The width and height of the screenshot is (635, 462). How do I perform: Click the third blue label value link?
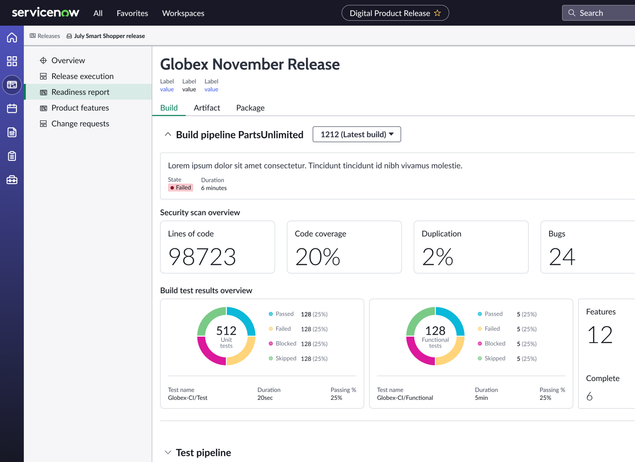pos(211,89)
